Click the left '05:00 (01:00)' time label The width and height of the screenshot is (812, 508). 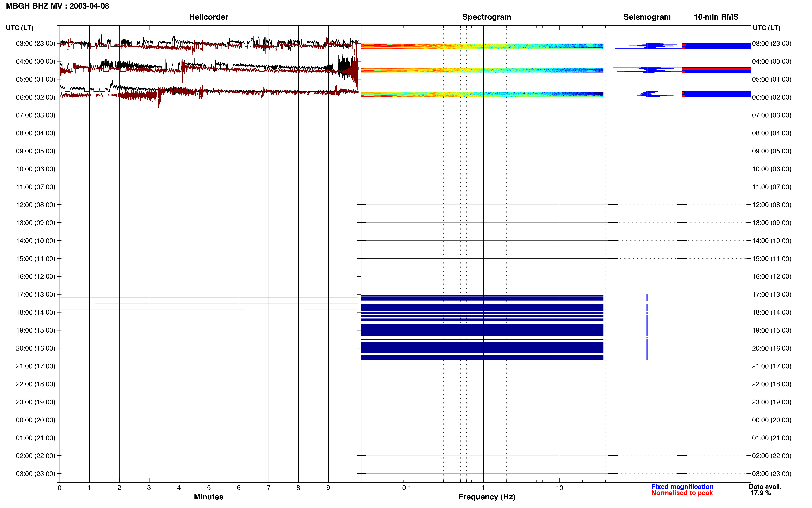point(35,79)
